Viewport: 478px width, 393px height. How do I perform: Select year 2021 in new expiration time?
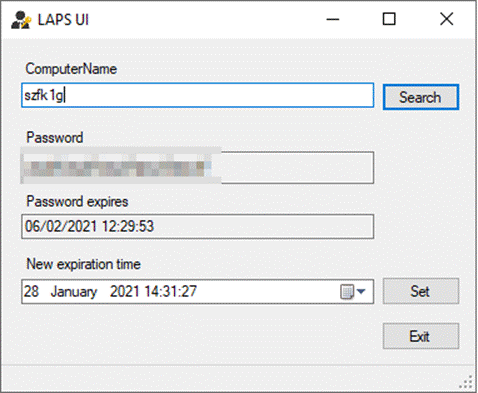click(x=124, y=291)
